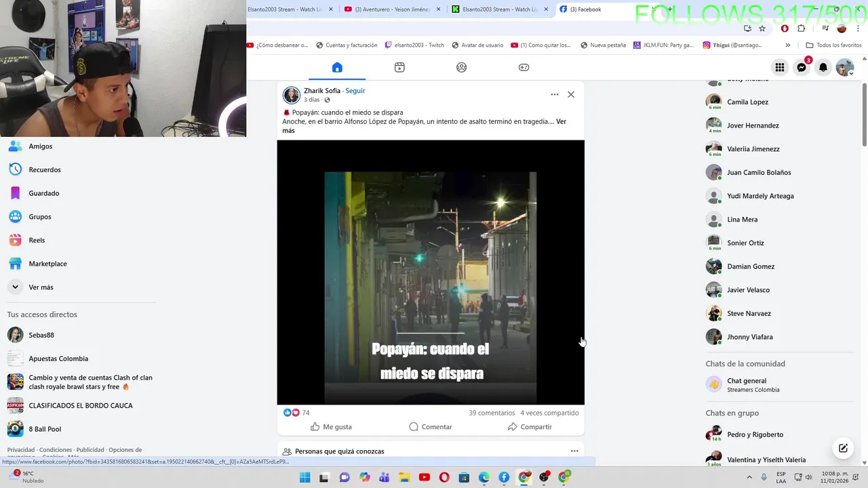
Task: View the 39 comentarios link
Action: [492, 413]
